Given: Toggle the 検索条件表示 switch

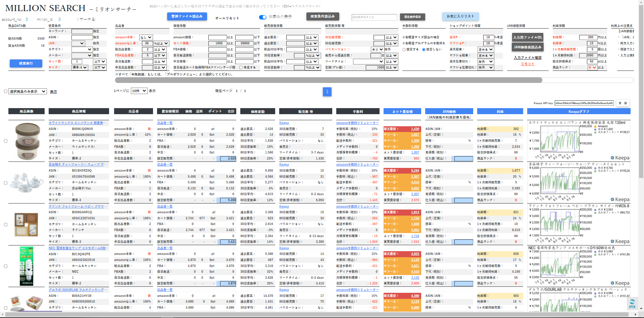Looking at the screenshot, I should click(263, 17).
